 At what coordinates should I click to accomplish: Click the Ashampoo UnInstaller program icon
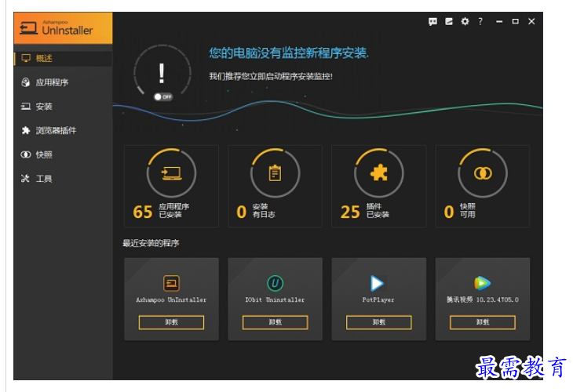171,283
